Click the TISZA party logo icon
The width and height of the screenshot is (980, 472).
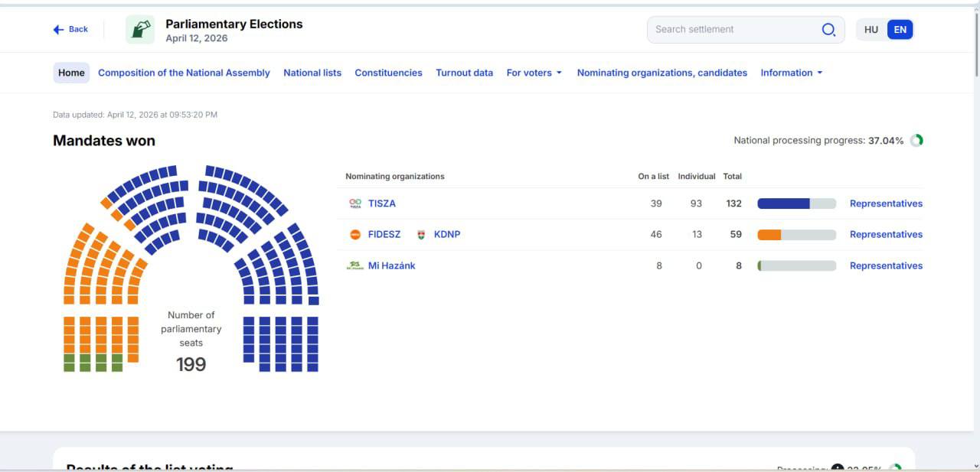[355, 203]
